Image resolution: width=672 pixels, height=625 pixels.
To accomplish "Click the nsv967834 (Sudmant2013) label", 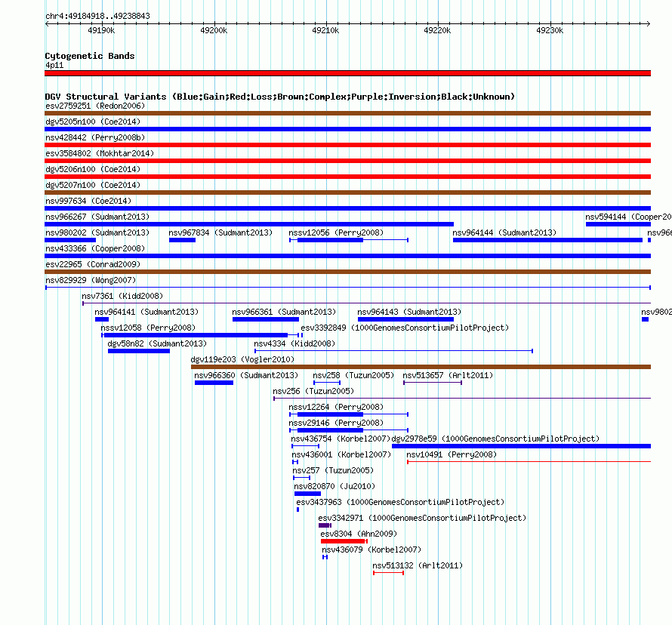I will click(x=220, y=232).
